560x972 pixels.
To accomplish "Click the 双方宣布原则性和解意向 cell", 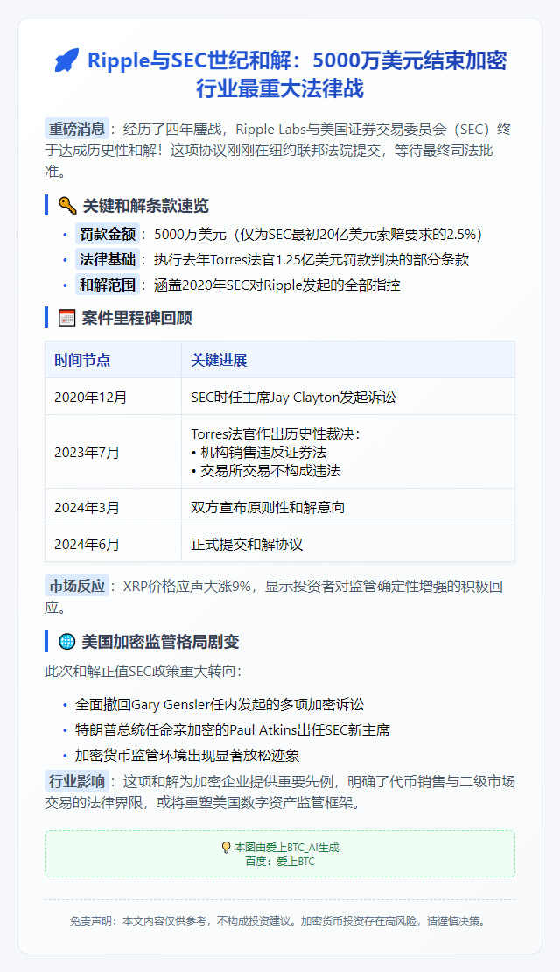I will click(348, 507).
